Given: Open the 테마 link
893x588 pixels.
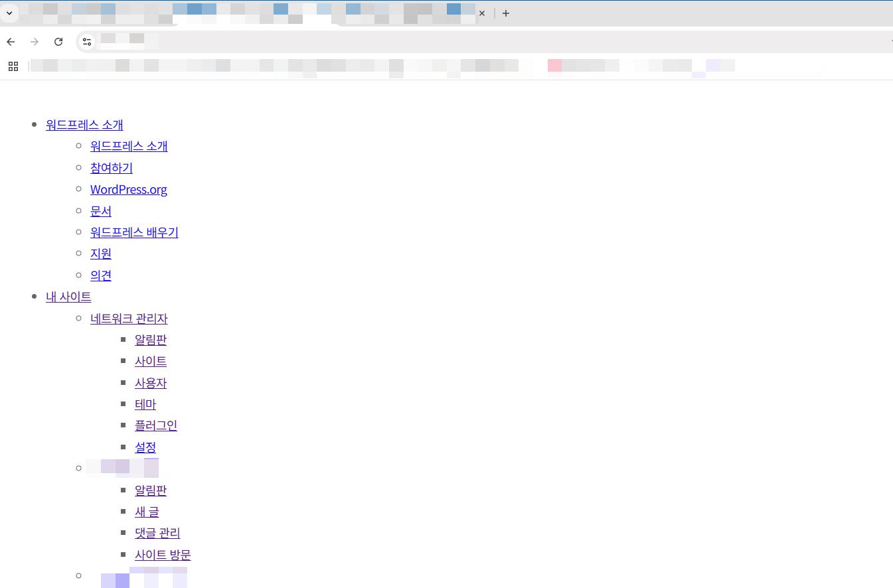Looking at the screenshot, I should pos(145,404).
